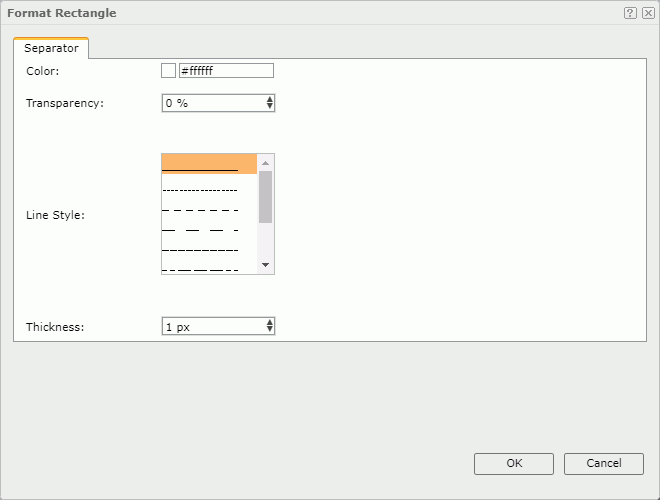
Task: Decrease the Thickness value
Action: coord(270,330)
